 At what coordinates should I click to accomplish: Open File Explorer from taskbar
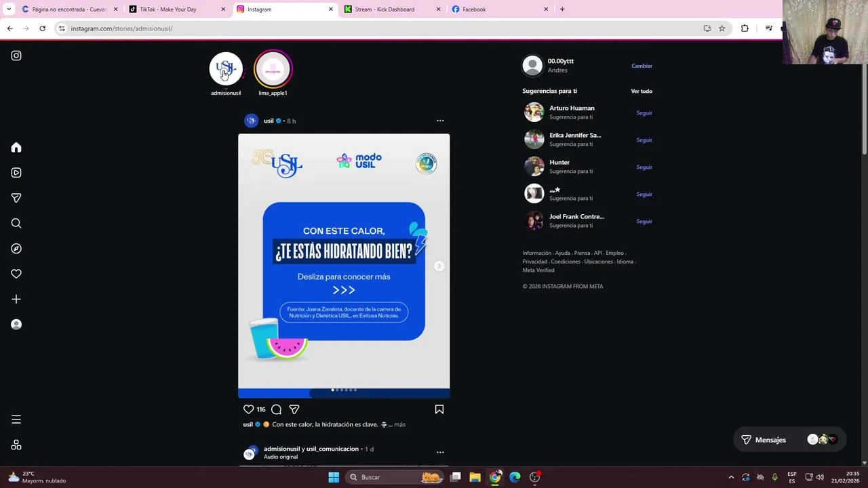[475, 477]
